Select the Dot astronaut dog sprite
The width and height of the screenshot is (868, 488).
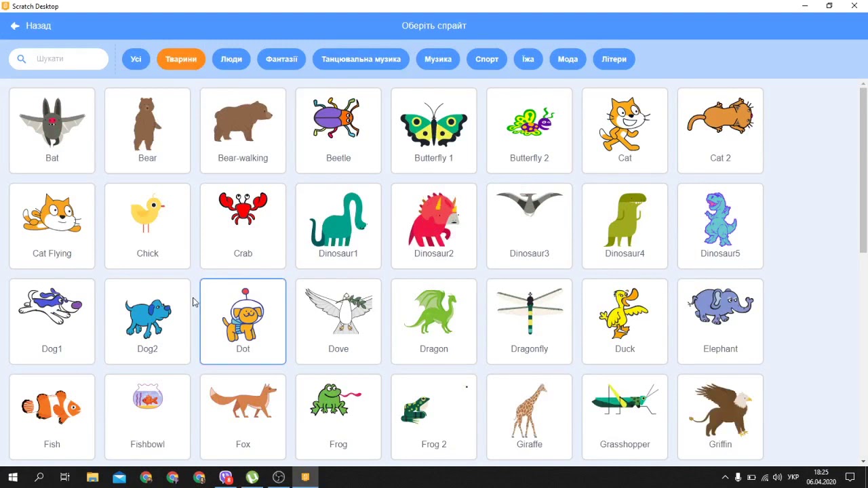click(243, 321)
